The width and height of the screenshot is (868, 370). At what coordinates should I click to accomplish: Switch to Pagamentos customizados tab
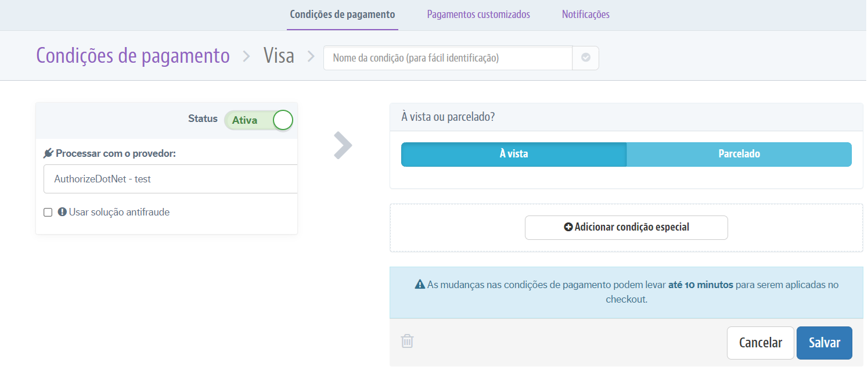478,15
